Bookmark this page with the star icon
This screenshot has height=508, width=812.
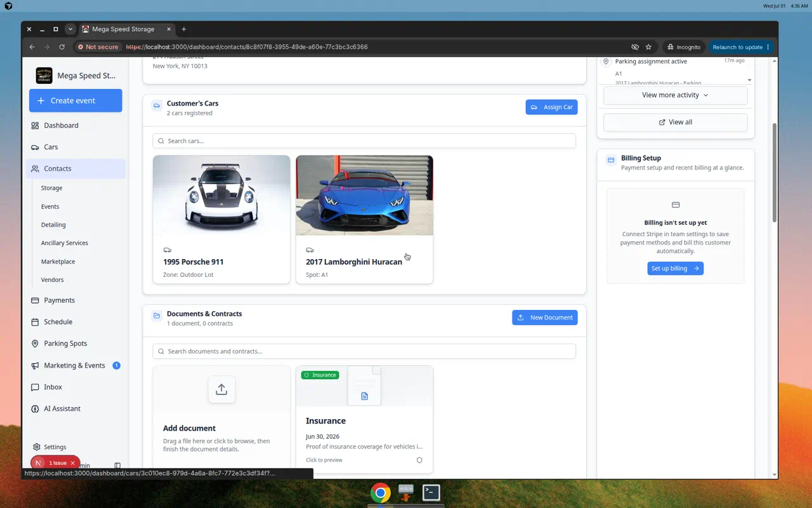[648, 47]
